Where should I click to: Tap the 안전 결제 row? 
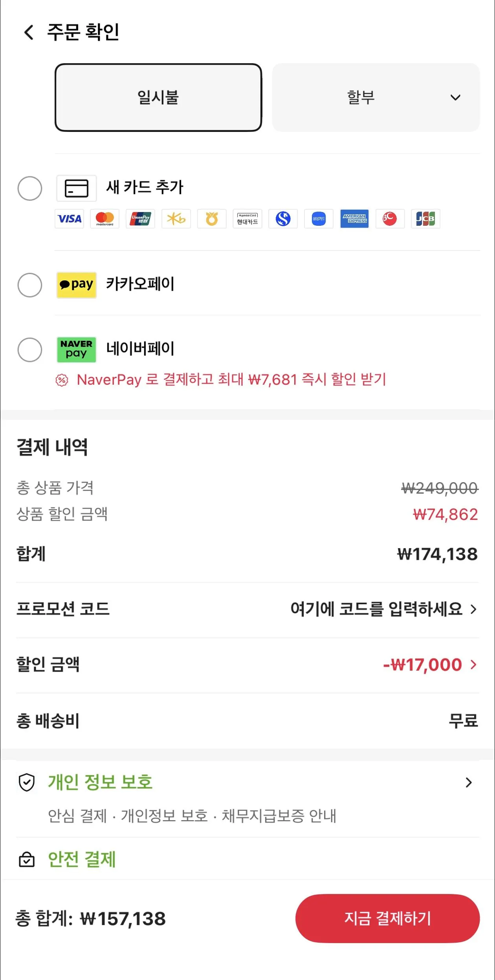[82, 859]
